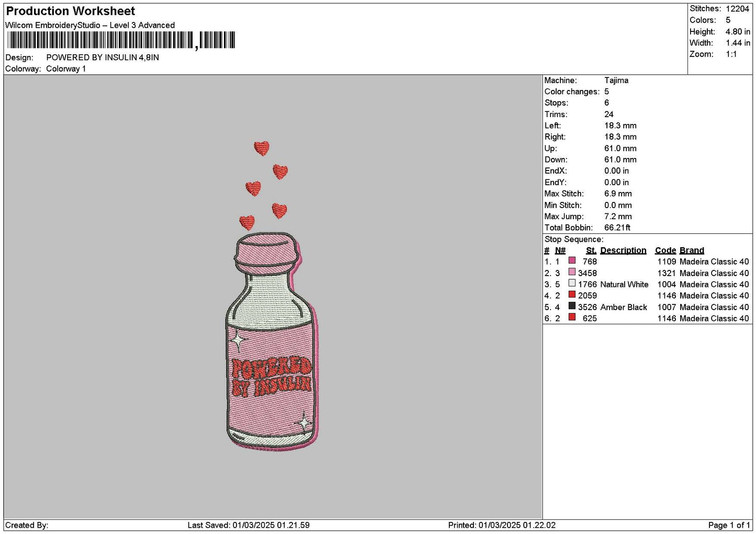Click the Width value 1.44 in

coord(738,43)
